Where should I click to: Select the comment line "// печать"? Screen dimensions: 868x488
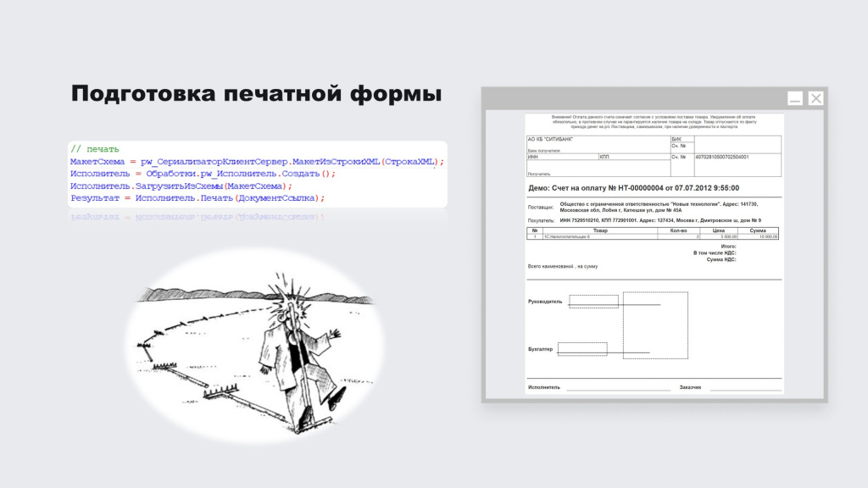coord(95,149)
